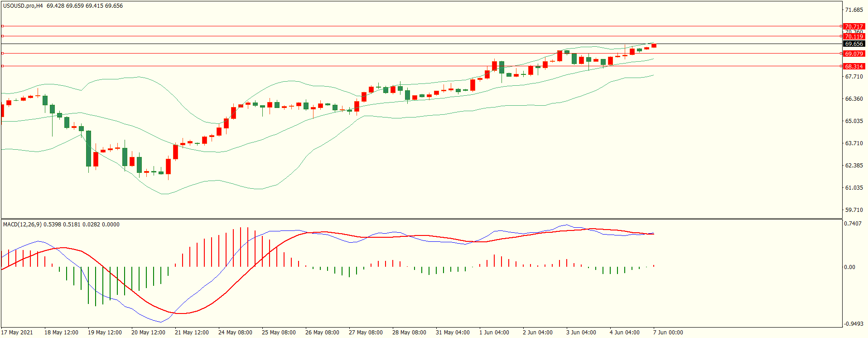
Task: Click the 66.360 price scale value
Action: point(854,99)
